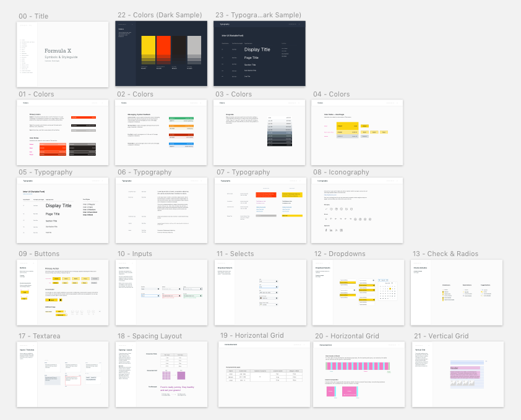Pick the orange-red swatch in Dark Sample colors
The image size is (521, 420).
pyautogui.click(x=163, y=50)
